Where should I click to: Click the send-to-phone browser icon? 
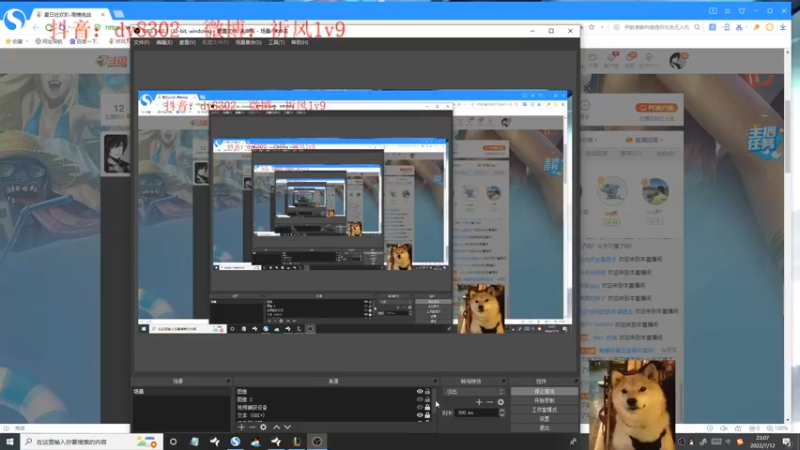(726, 27)
